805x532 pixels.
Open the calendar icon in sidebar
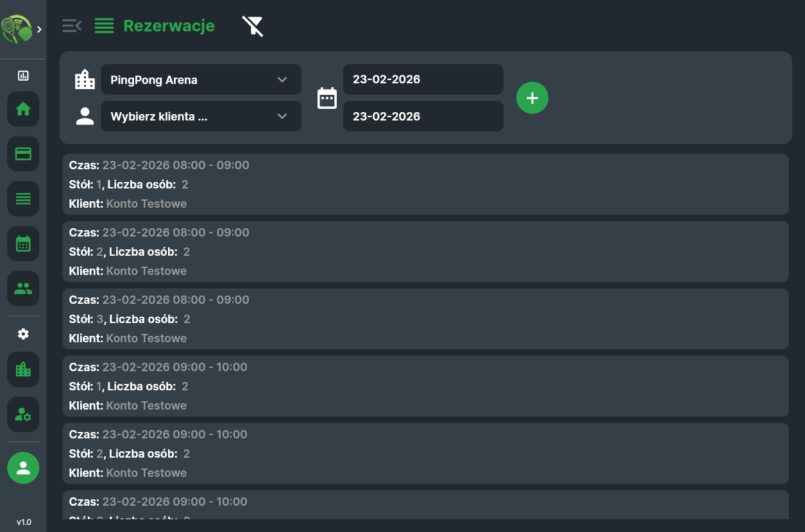[23, 244]
